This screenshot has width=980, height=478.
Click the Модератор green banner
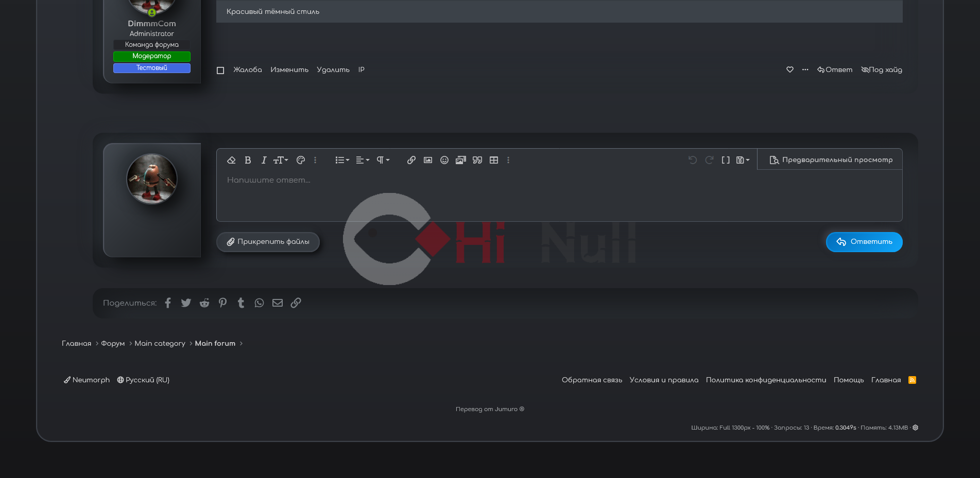[x=152, y=56]
